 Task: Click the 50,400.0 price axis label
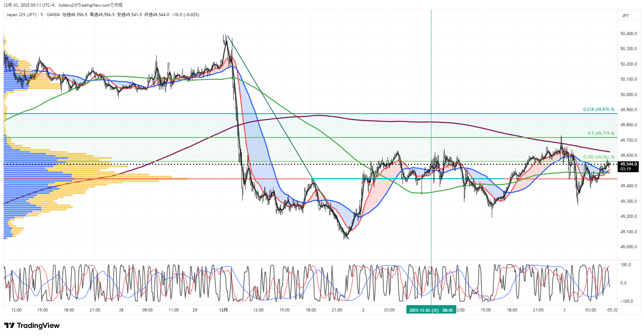(628, 34)
